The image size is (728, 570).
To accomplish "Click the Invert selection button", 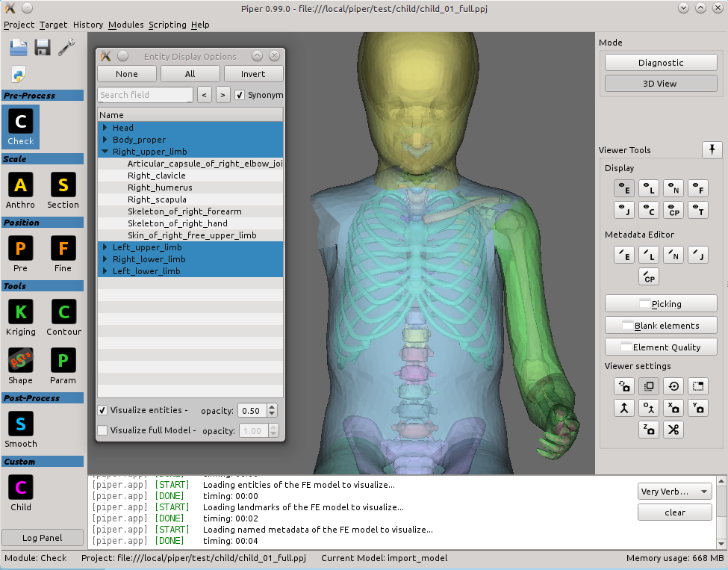I will click(254, 74).
